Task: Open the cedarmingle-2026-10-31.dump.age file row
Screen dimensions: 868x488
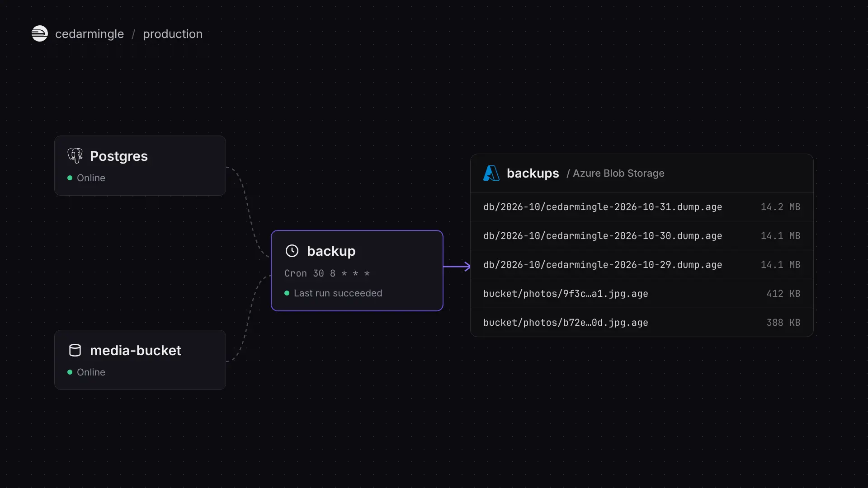Action: point(642,207)
